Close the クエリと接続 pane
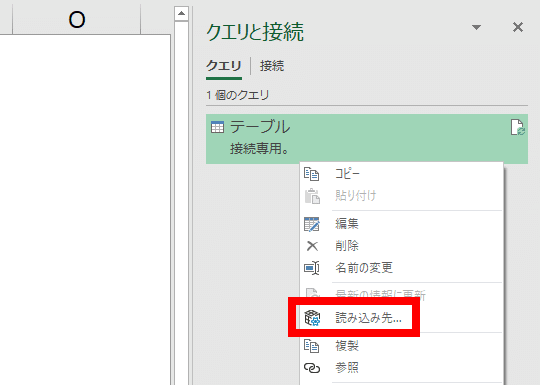This screenshot has height=385, width=540. 518,27
